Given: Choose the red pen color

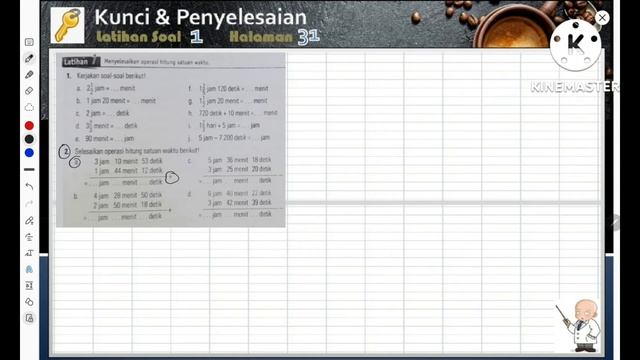Looking at the screenshot, I should pyautogui.click(x=29, y=125).
